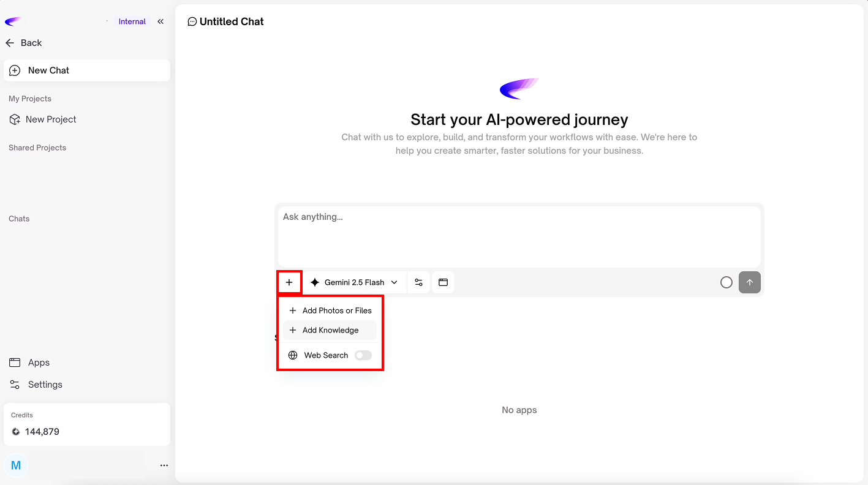Open the chat settings sliders icon
The width and height of the screenshot is (868, 485).
pos(418,282)
